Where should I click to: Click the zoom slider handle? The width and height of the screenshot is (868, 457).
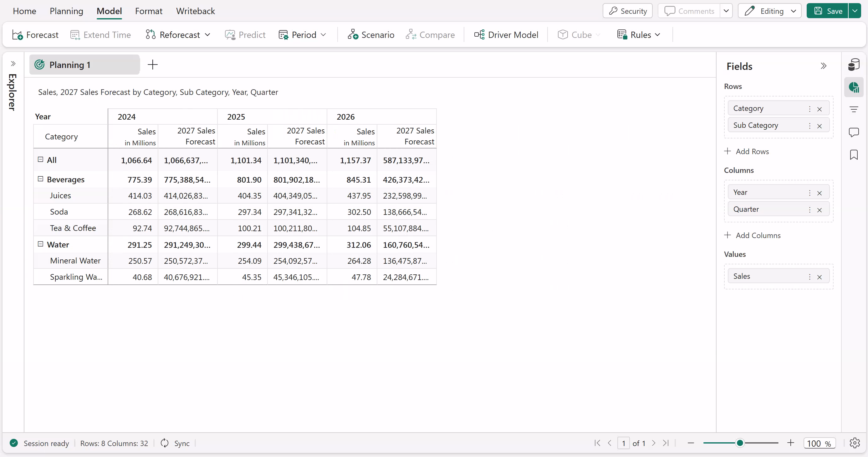pos(740,443)
